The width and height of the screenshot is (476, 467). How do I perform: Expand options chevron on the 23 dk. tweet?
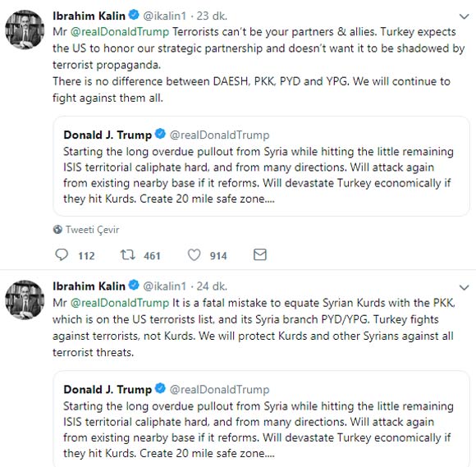pos(465,16)
